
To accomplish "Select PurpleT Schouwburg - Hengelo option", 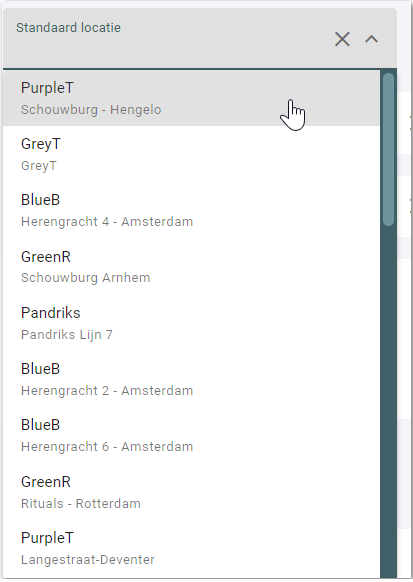I will [x=191, y=98].
